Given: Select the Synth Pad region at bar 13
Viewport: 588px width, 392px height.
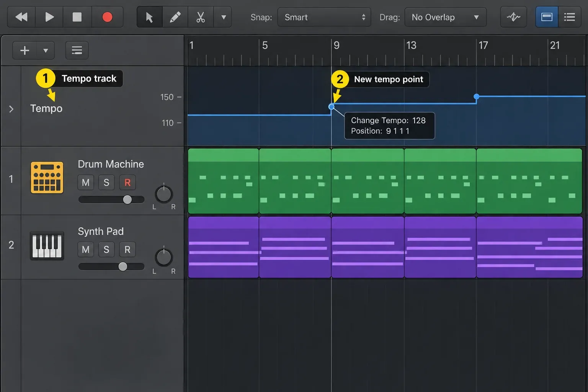Looking at the screenshot, I should 440,247.
